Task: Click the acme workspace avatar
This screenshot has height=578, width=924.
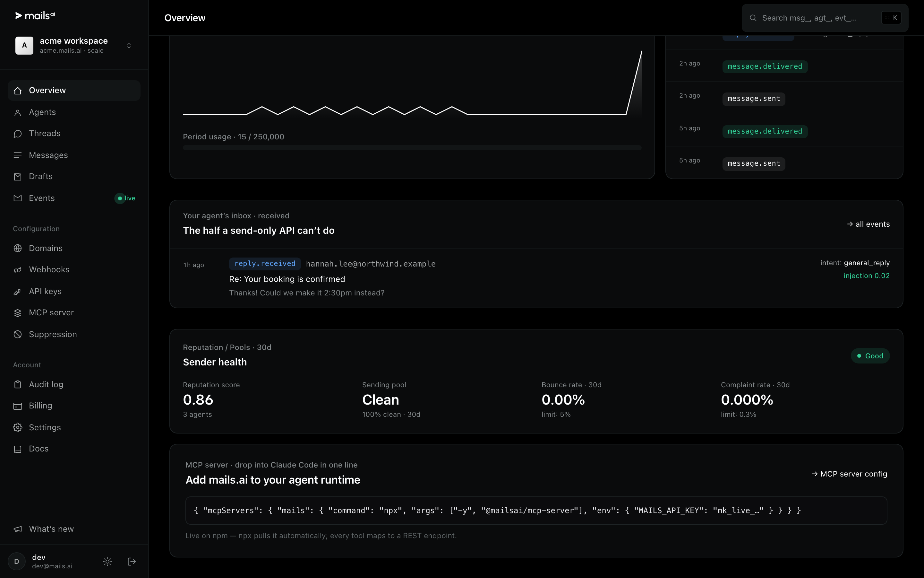Action: click(x=24, y=46)
